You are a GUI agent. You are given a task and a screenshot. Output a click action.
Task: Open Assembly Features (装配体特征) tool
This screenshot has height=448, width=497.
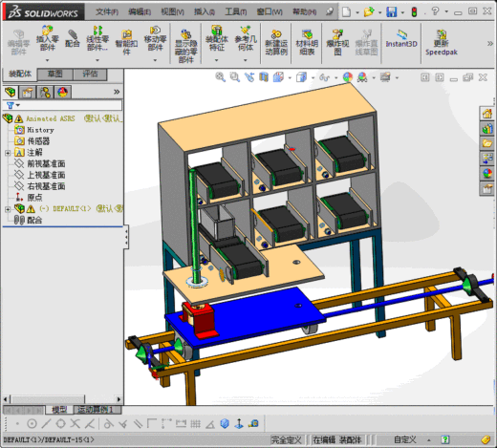pos(217,39)
